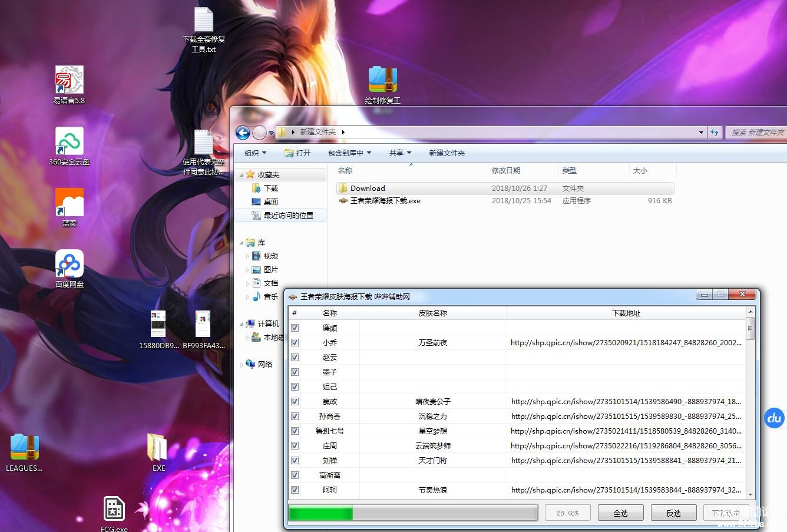The image size is (787, 532).
Task: Open the EXE folder on desktop
Action: pyautogui.click(x=158, y=448)
